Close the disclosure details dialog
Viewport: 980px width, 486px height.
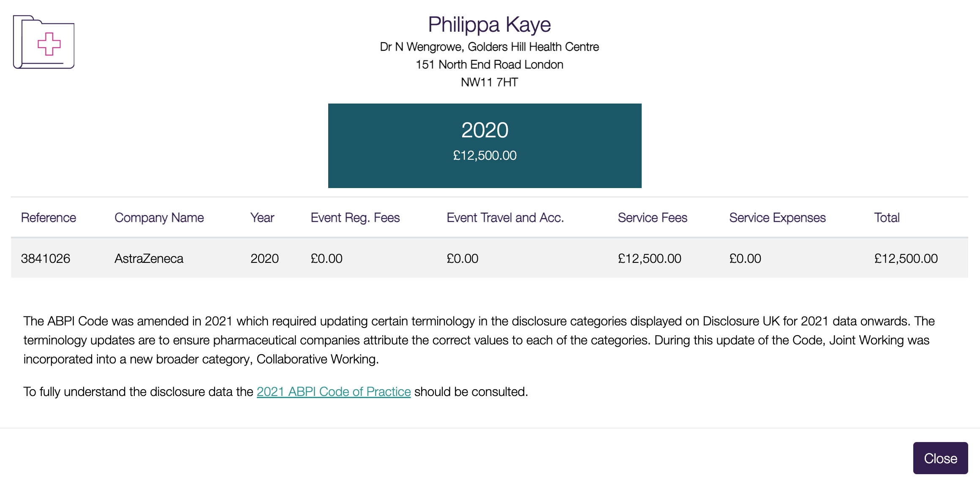coord(940,458)
